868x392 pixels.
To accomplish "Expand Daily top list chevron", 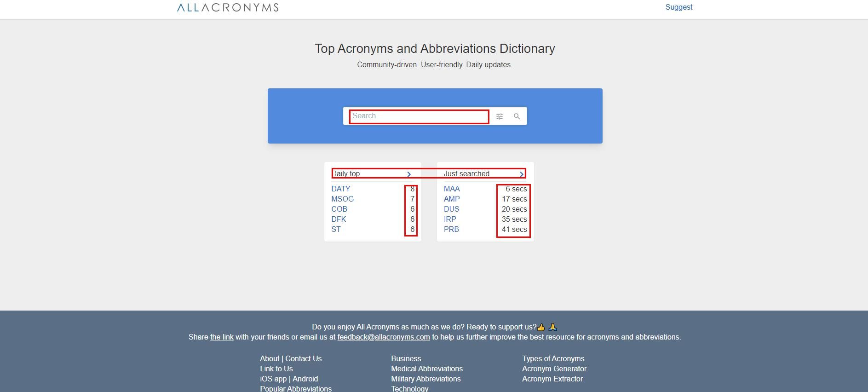I will [409, 174].
